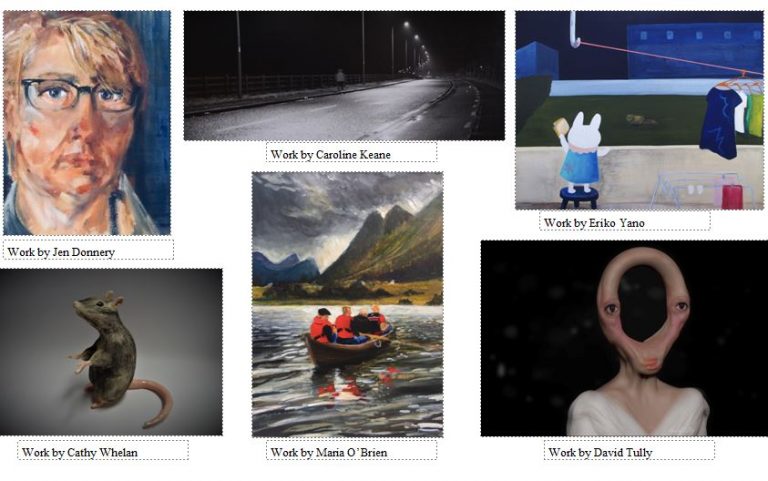Image resolution: width=768 pixels, height=481 pixels.
Task: Open the bunny laundry painting
Action: (639, 110)
